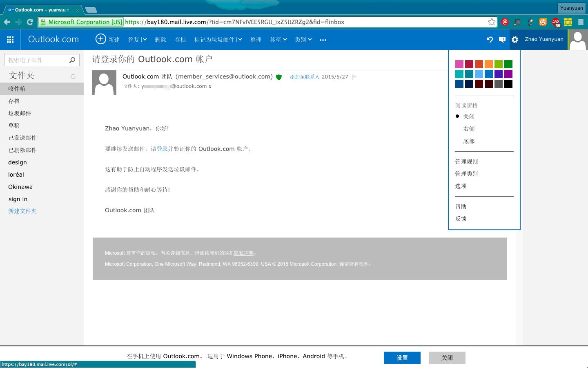This screenshot has height=368, width=588.
Task: Click 整理 in the toolbar
Action: (x=256, y=40)
